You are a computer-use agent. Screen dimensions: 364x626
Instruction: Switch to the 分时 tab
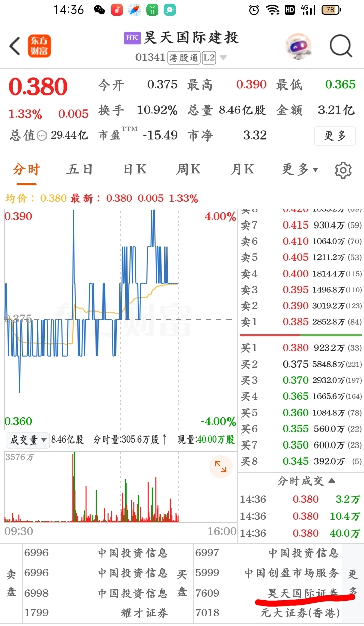pos(26,170)
